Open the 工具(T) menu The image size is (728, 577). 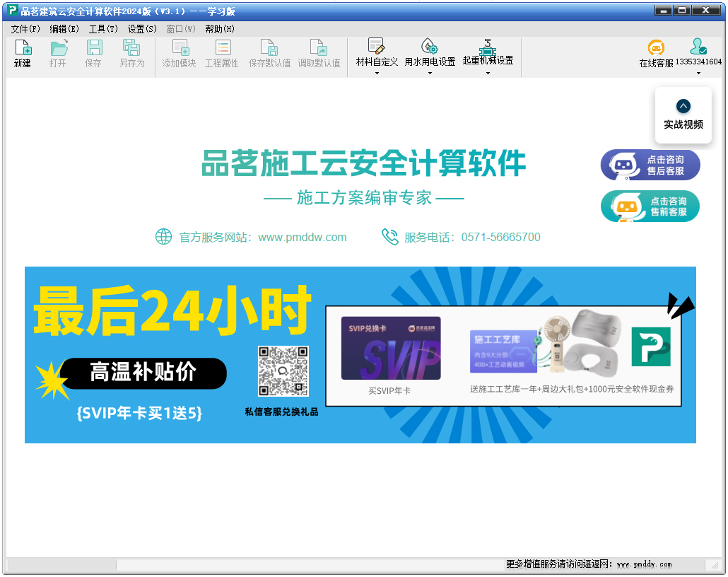click(103, 29)
